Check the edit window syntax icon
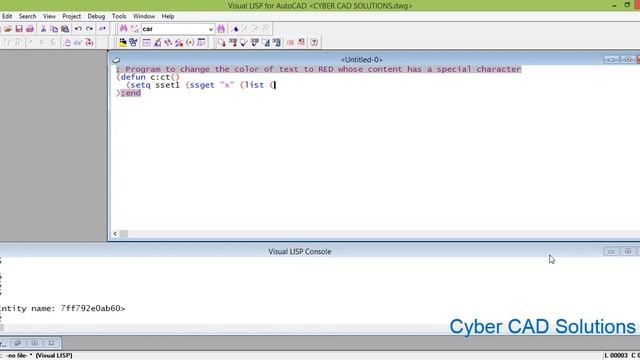 tap(244, 42)
